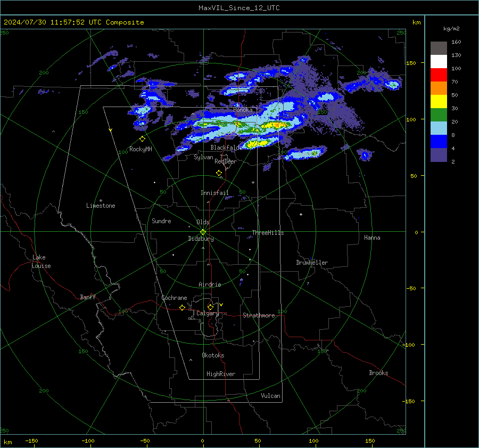This screenshot has height=448, width=479.
Task: Click the Okotoks town label
Action: point(213,355)
